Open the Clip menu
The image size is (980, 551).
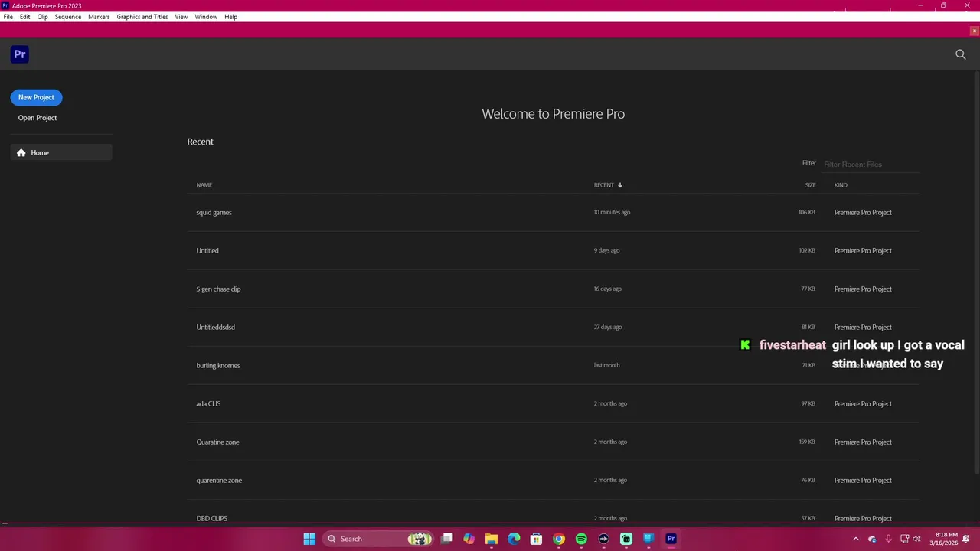click(43, 17)
